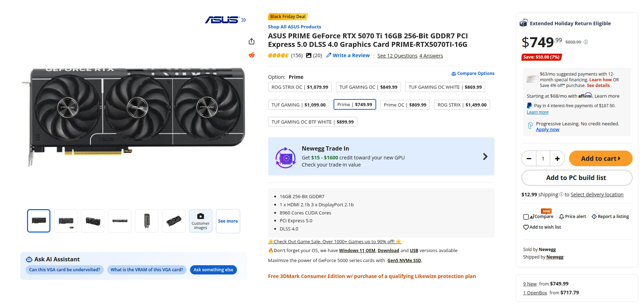Show more product thumbnails with See more
Screen dimensions: 644x305
click(228, 221)
